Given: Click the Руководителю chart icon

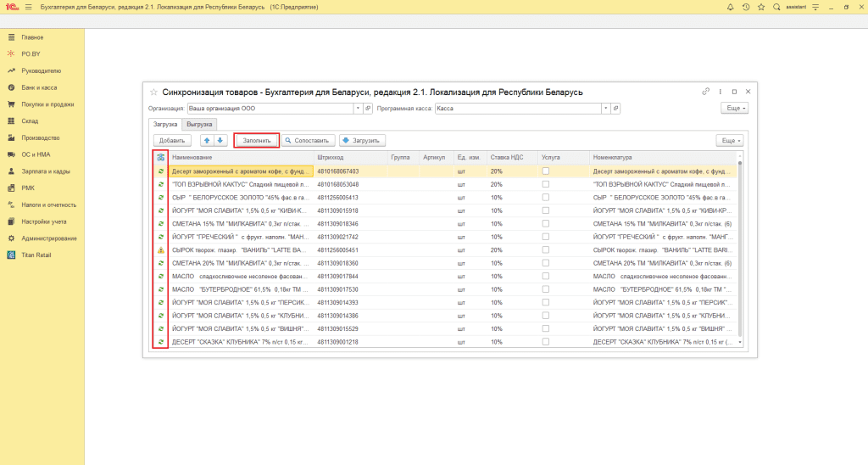Looking at the screenshot, I should [11, 71].
